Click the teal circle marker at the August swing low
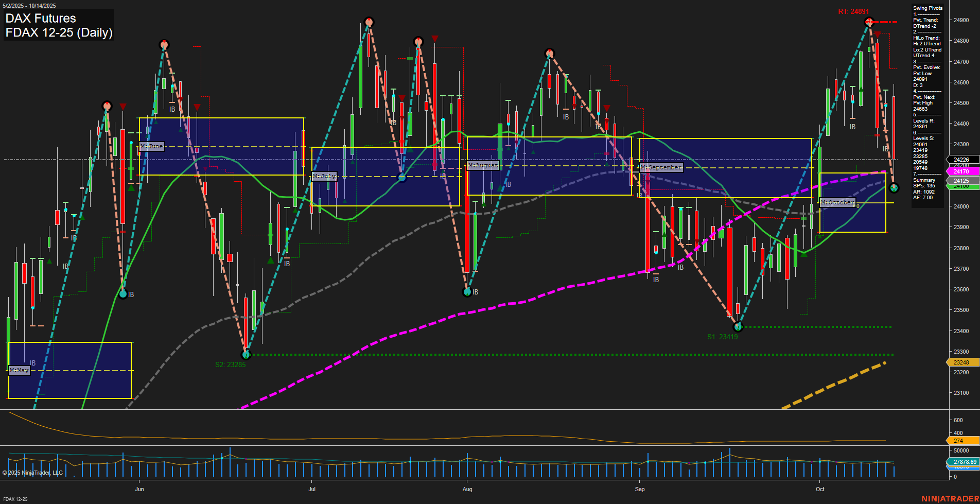 [x=467, y=291]
